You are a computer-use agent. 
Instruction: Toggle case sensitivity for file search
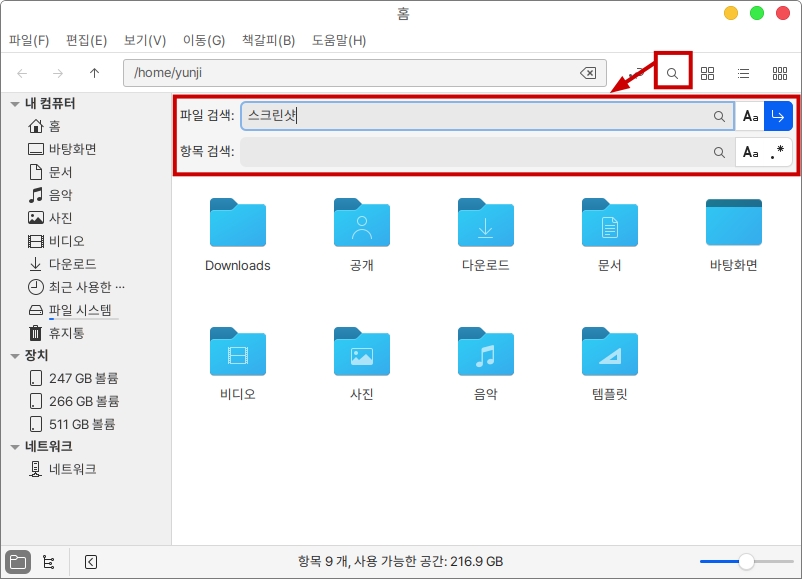pos(750,117)
